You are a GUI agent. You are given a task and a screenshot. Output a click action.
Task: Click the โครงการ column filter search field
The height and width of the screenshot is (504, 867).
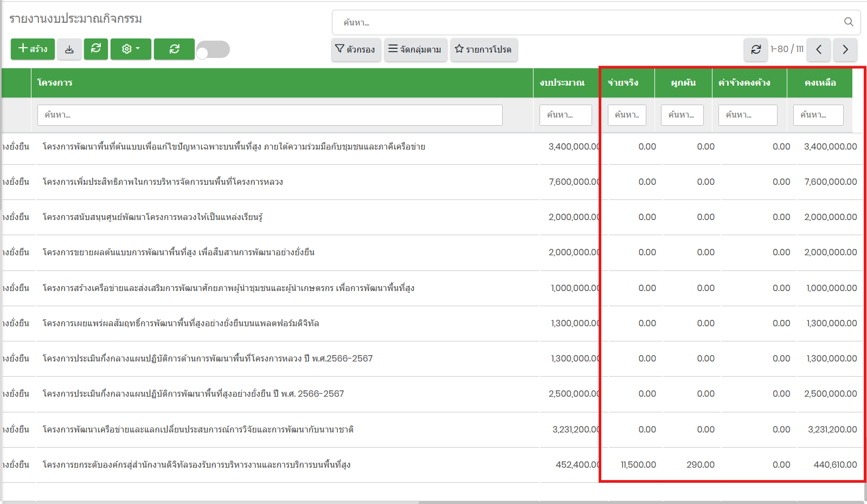click(269, 115)
